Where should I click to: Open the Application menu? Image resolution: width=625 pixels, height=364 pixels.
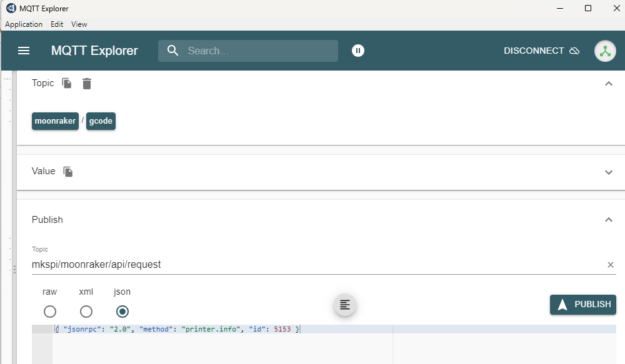(24, 24)
